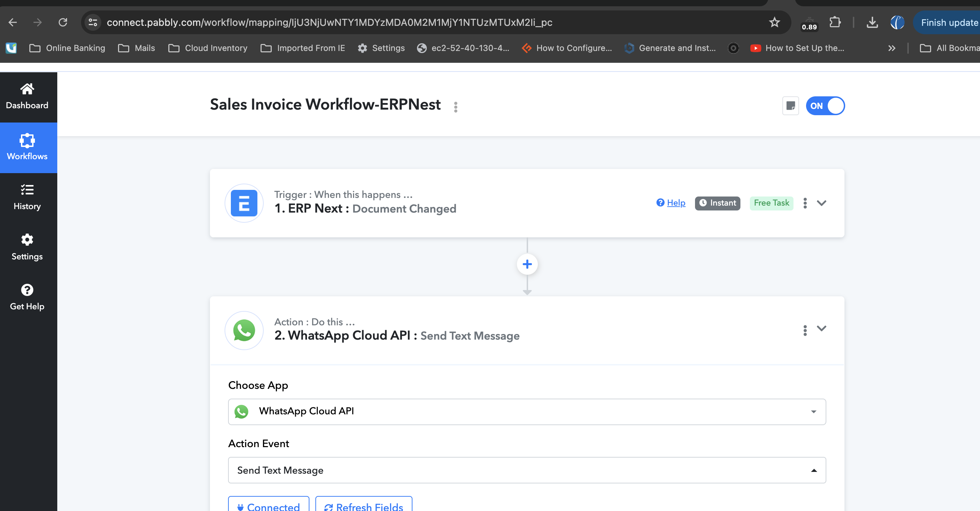
Task: Click the WhatsApp Cloud API action icon
Action: [244, 331]
